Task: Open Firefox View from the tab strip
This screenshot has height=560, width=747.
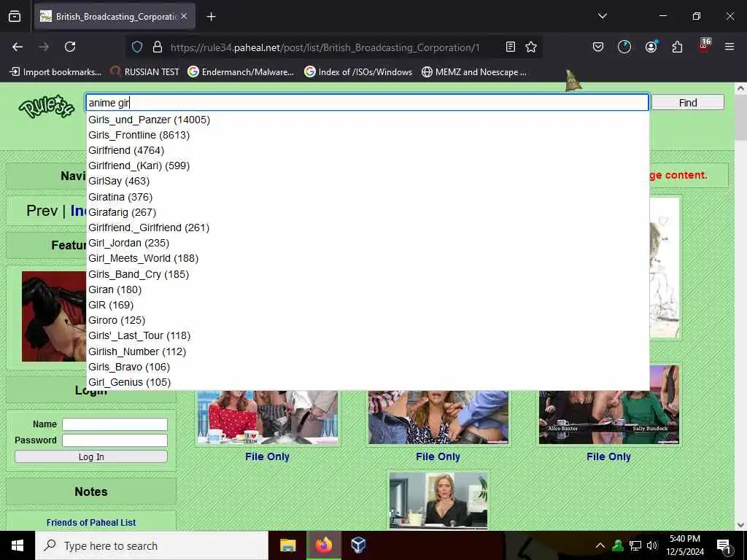Action: click(15, 17)
